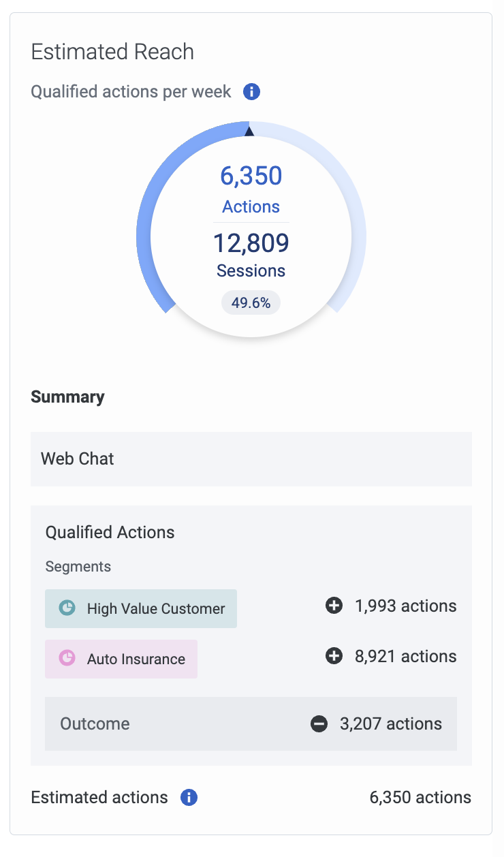Click plus icon beside 1,993 actions

coord(334,606)
